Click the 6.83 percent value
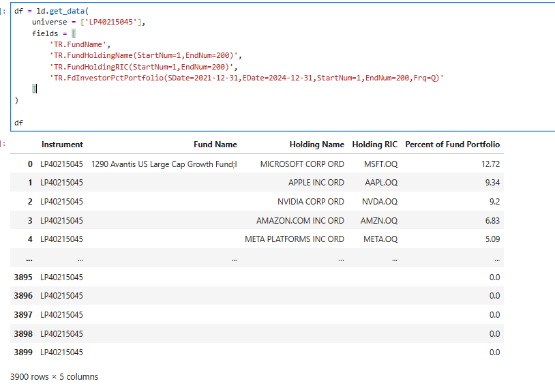555x392 pixels. (x=492, y=221)
